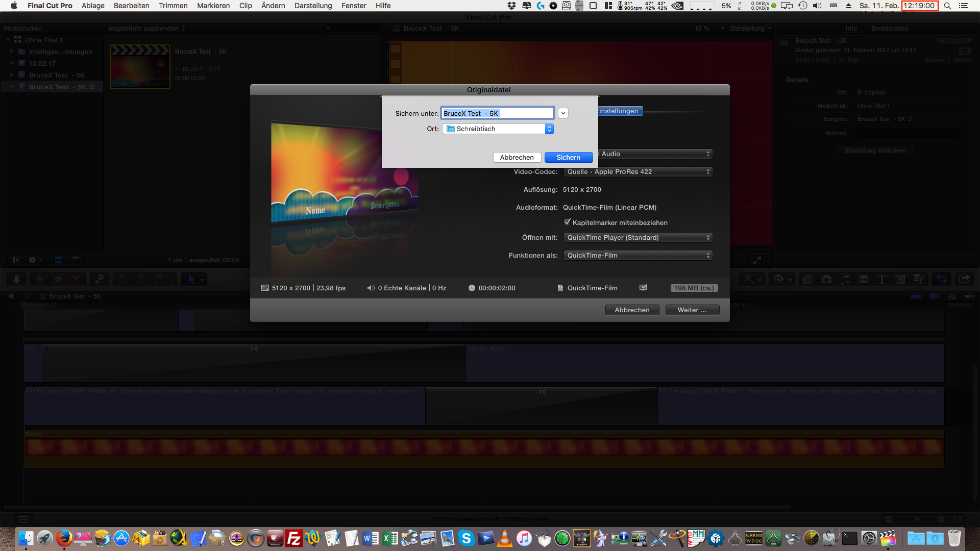Toggle the Inspector panel button
The height and width of the screenshot is (551, 980).
point(941,280)
